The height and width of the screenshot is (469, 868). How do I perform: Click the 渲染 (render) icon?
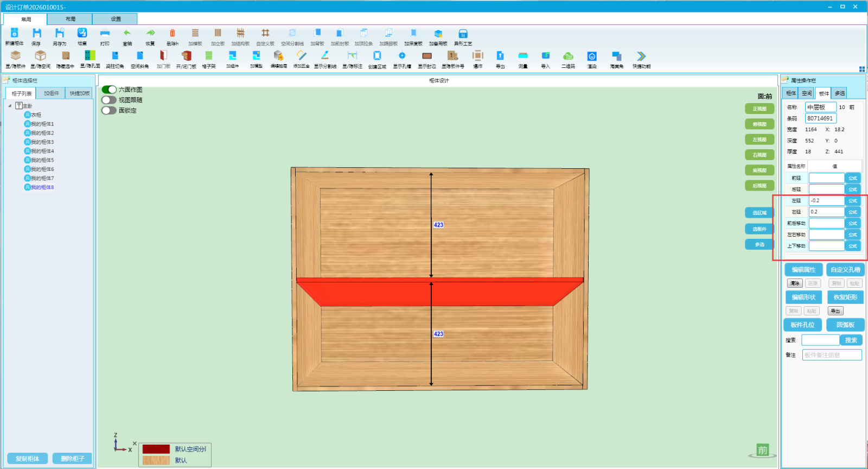point(592,56)
